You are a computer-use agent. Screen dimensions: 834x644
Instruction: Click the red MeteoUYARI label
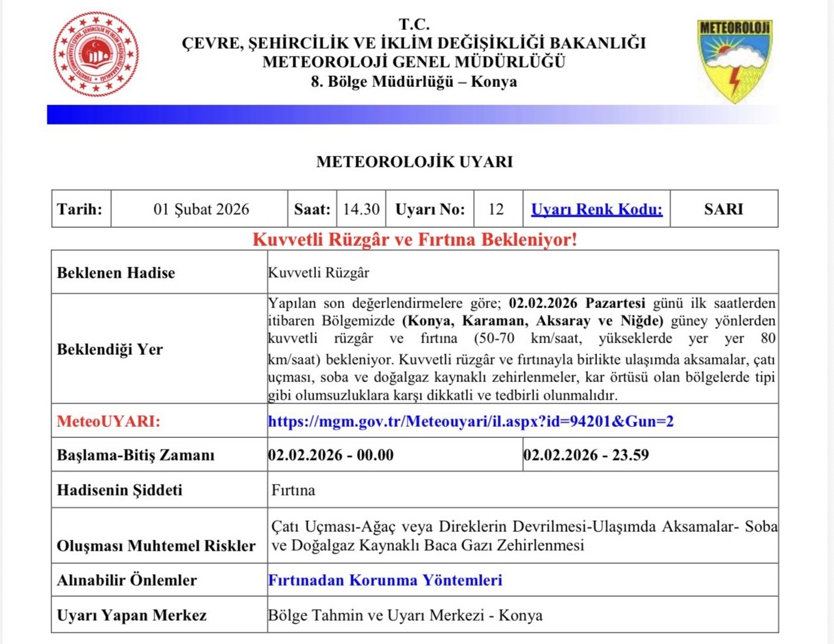[108, 422]
